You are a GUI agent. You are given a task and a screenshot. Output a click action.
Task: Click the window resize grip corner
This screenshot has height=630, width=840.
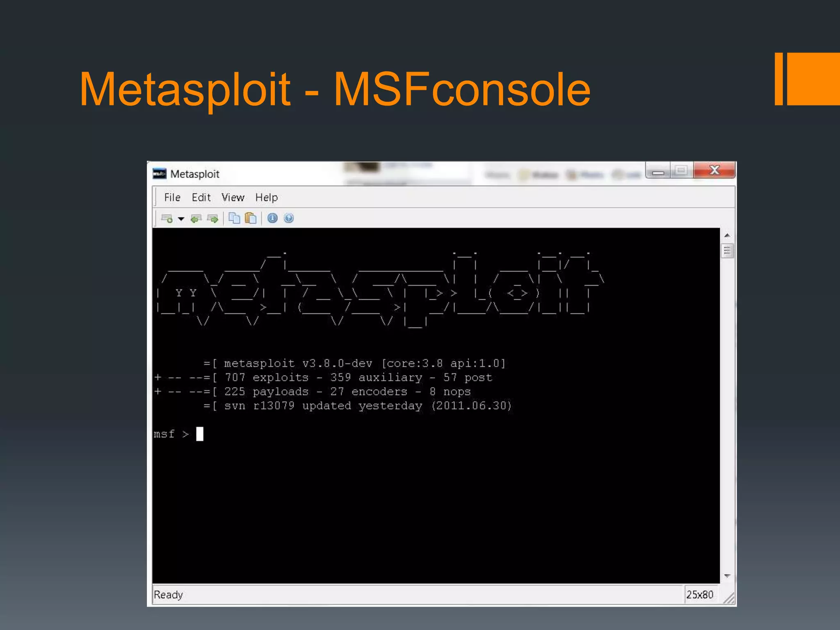tap(730, 599)
